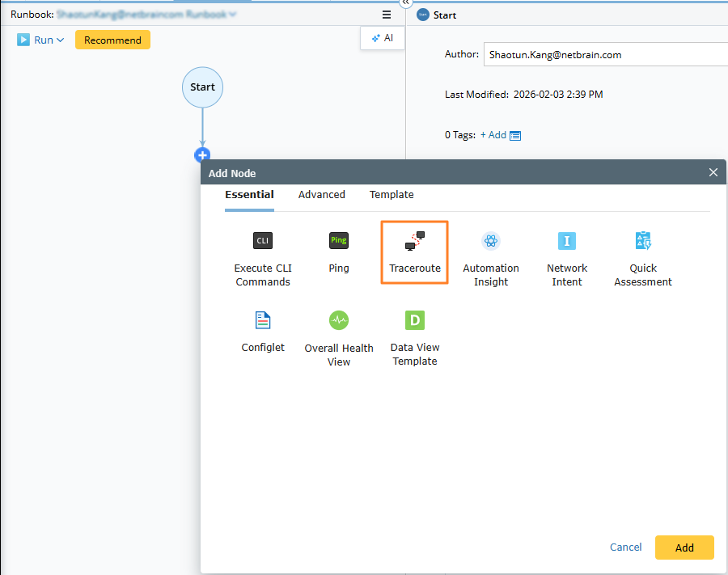Click Cancel in Add Node dialog
The image size is (728, 575).
point(625,548)
